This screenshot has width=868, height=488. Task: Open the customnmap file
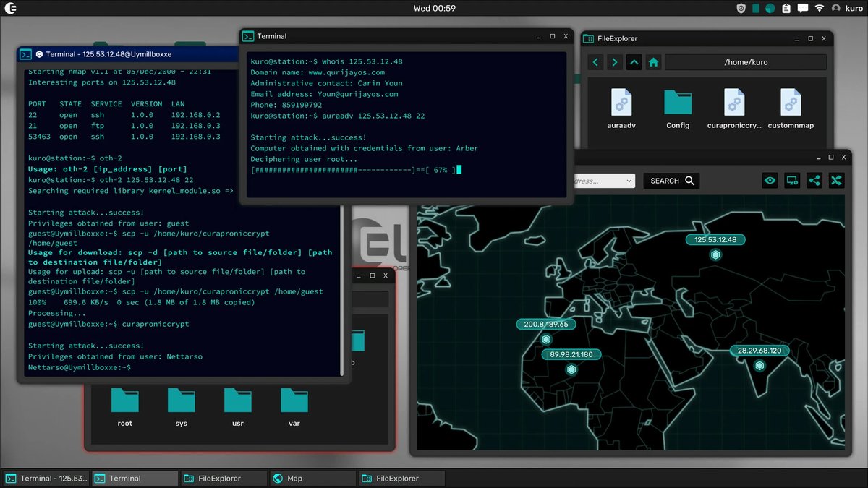click(x=791, y=109)
